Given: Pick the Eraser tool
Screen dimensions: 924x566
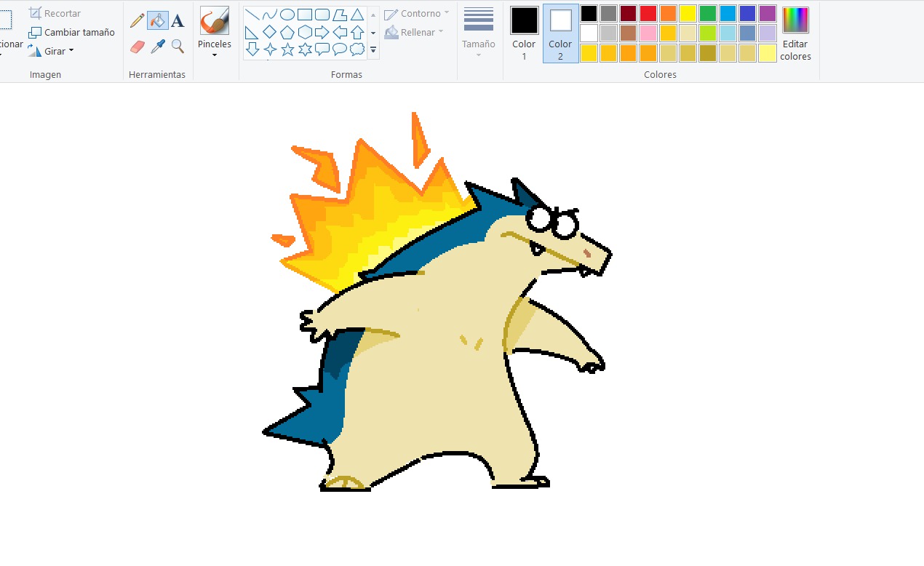Looking at the screenshot, I should 137,47.
